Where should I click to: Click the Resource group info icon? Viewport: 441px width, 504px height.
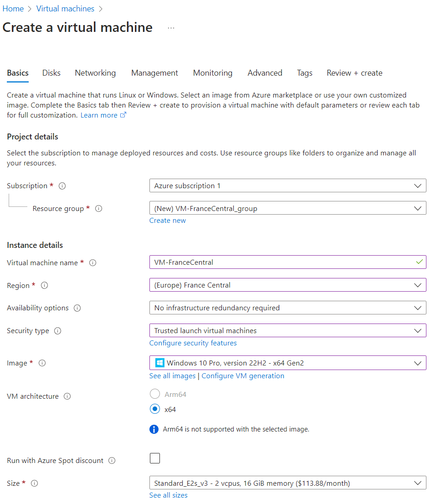pyautogui.click(x=98, y=209)
